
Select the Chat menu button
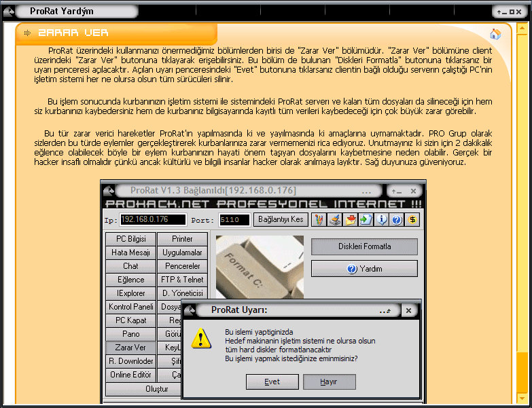tap(130, 266)
